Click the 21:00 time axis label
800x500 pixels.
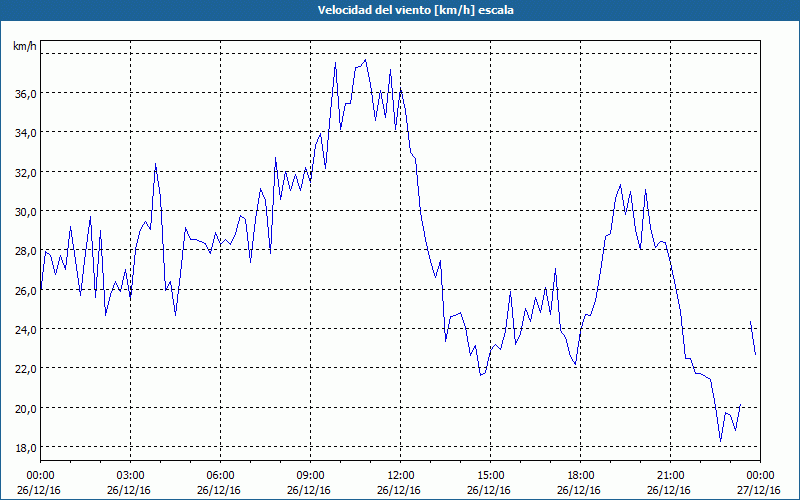click(x=670, y=476)
